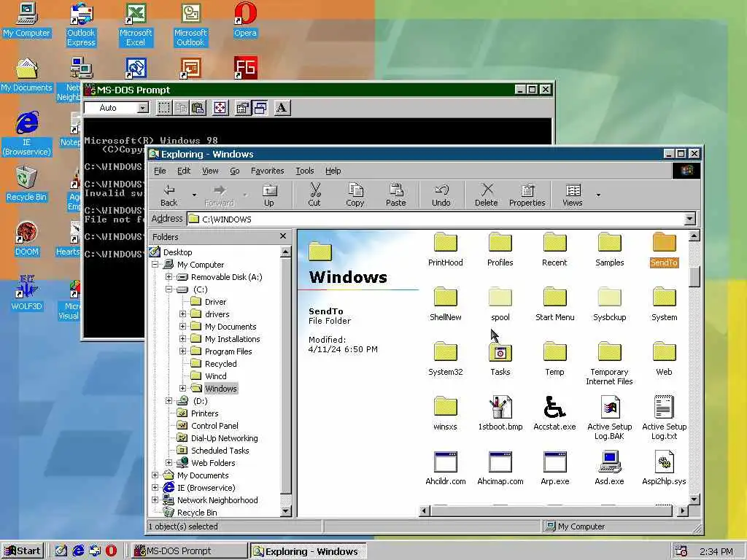Click the system tray clock
Screen dimensions: 747x560
pyautogui.click(x=716, y=551)
